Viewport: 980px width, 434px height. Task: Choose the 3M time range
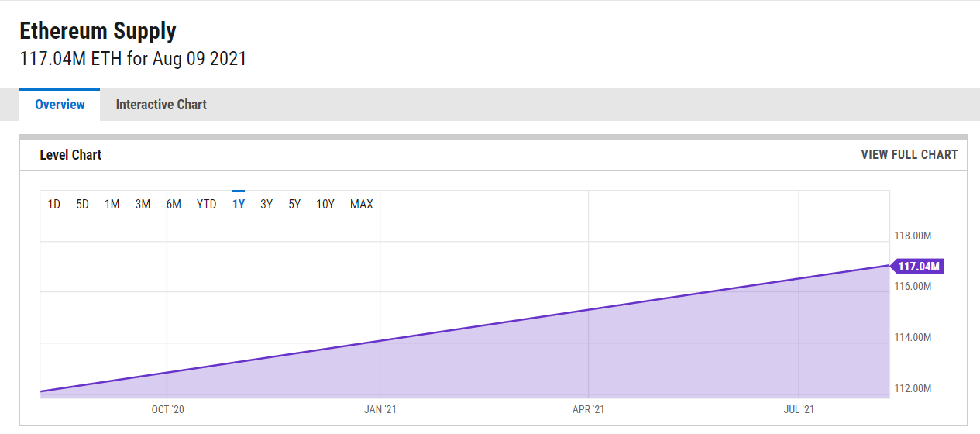point(143,205)
